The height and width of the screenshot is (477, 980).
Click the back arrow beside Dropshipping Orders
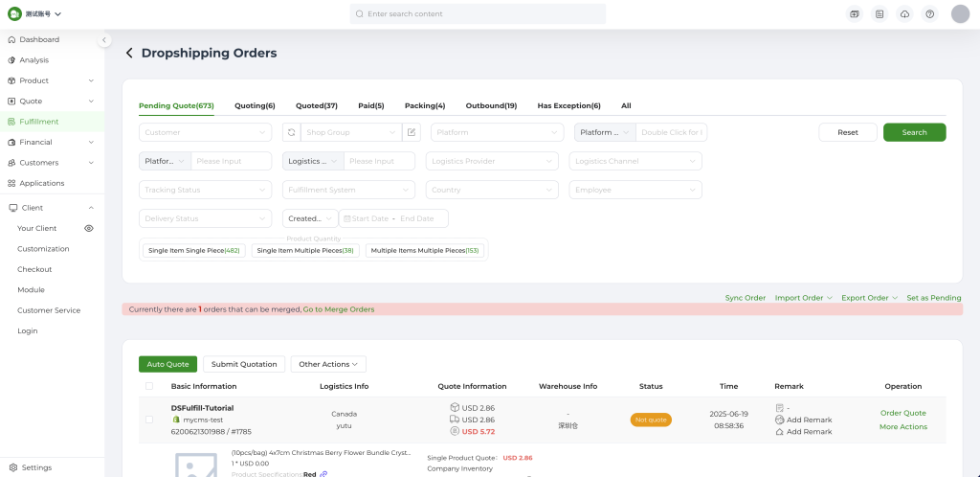click(129, 54)
